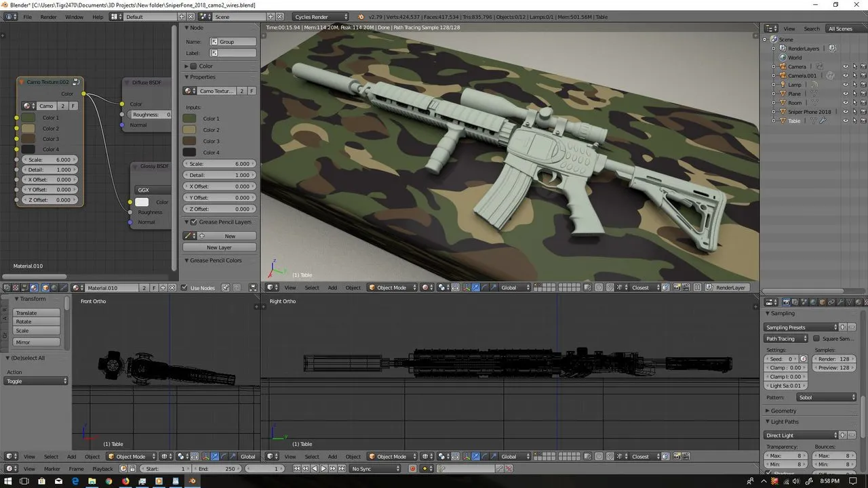The height and width of the screenshot is (488, 868).
Task: Open Sobol pattern dropdown
Action: click(826, 397)
